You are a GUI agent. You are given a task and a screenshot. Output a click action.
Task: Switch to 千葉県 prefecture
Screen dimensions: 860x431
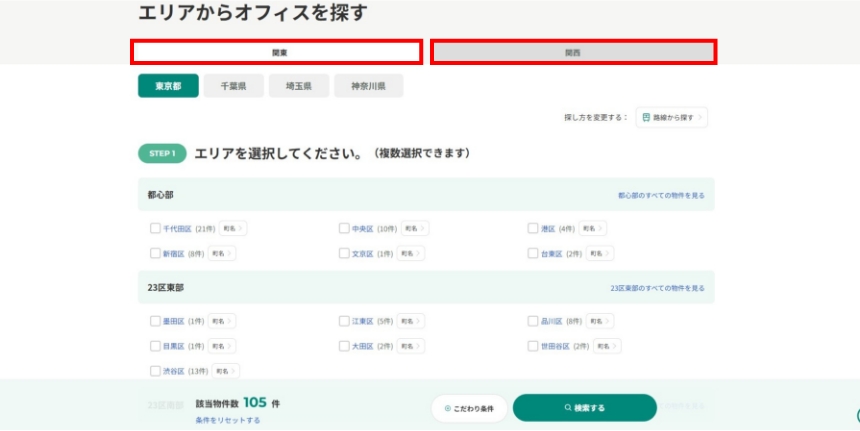tap(233, 86)
